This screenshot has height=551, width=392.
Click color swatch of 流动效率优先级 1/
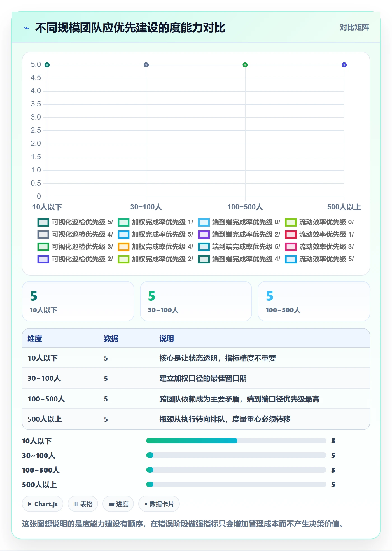click(291, 234)
